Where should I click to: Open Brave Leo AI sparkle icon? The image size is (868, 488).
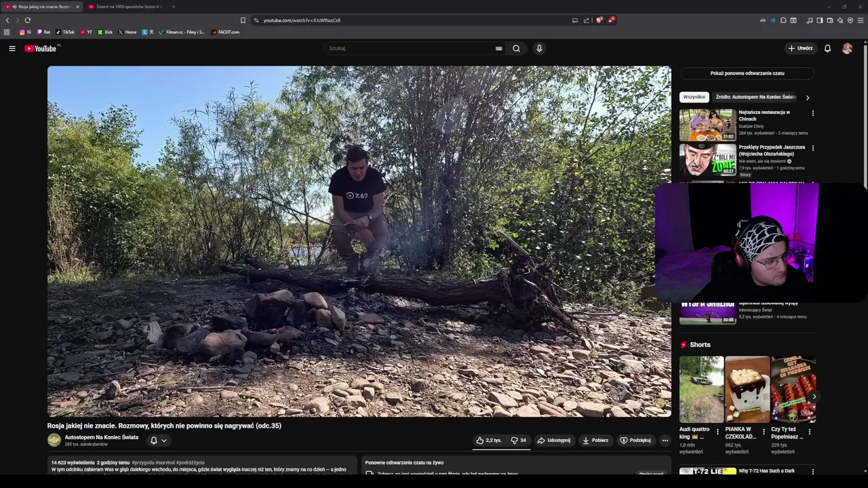(x=840, y=20)
